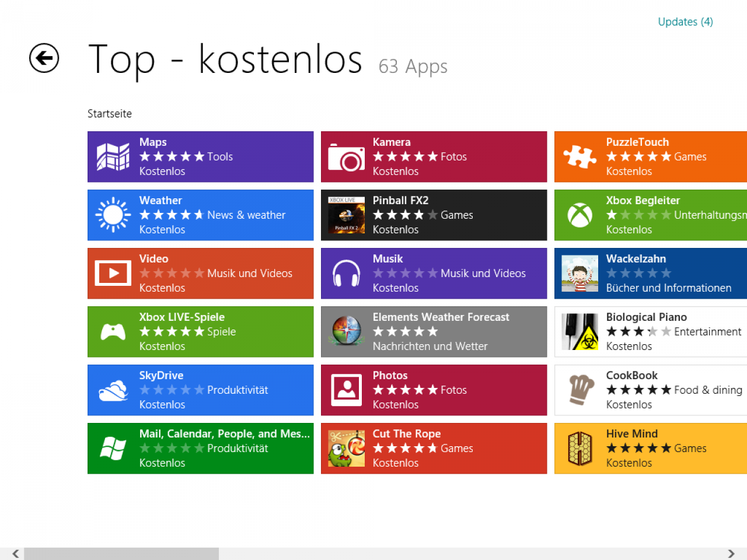
Task: Click the 63 Apps count text
Action: 413,66
